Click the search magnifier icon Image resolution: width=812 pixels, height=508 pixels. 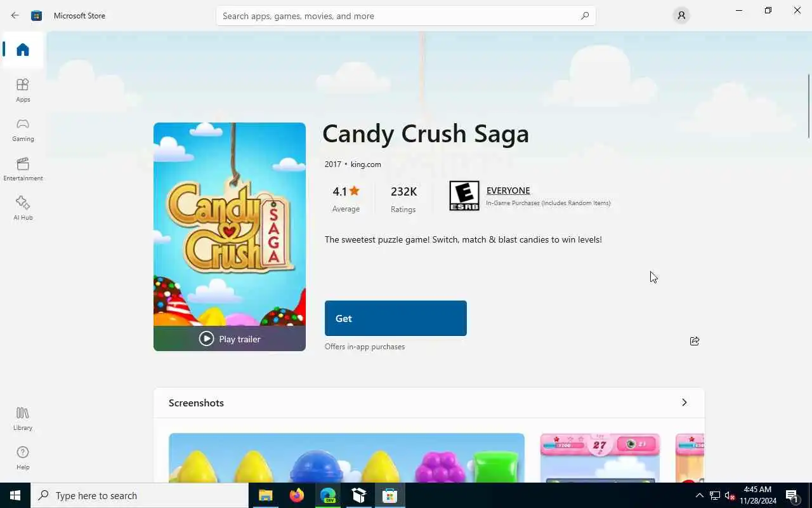coord(584,16)
